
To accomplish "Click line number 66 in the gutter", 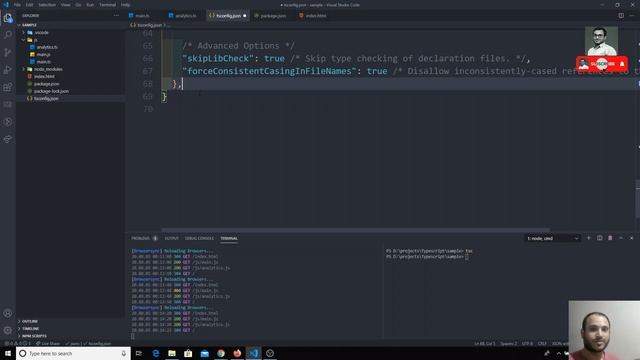I will (x=147, y=58).
